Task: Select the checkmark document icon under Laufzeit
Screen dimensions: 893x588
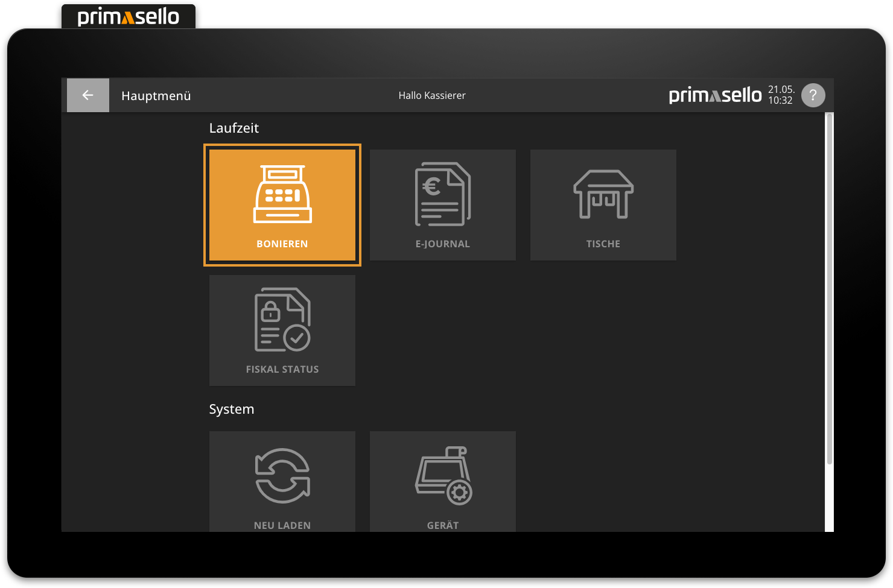Action: coord(282,320)
